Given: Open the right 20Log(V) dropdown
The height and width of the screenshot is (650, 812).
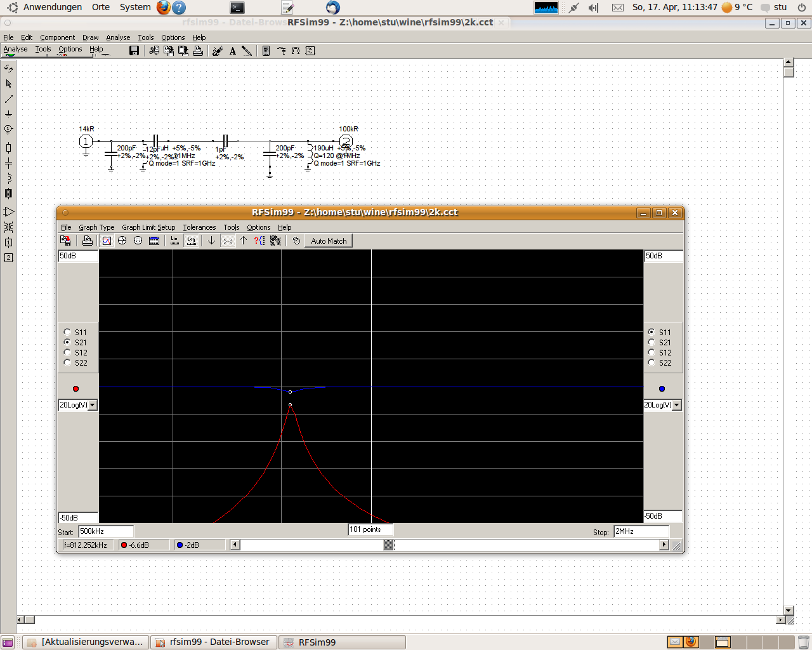Looking at the screenshot, I should pos(677,405).
